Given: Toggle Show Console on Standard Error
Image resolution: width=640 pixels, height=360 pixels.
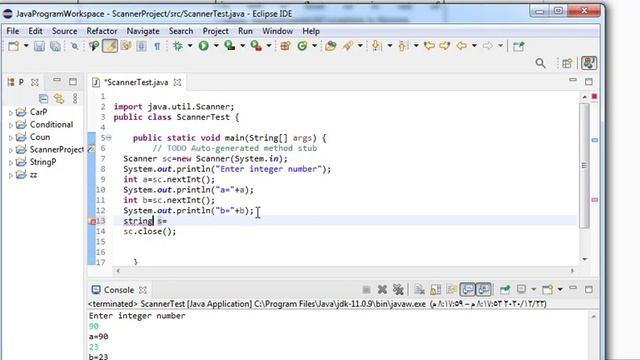Looking at the screenshot, I should point(483,289).
